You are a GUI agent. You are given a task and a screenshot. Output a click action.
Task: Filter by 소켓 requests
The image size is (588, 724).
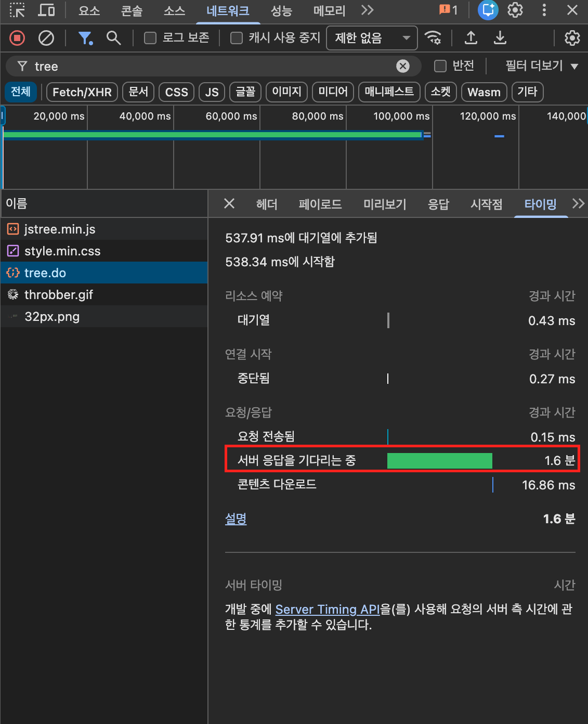(441, 92)
